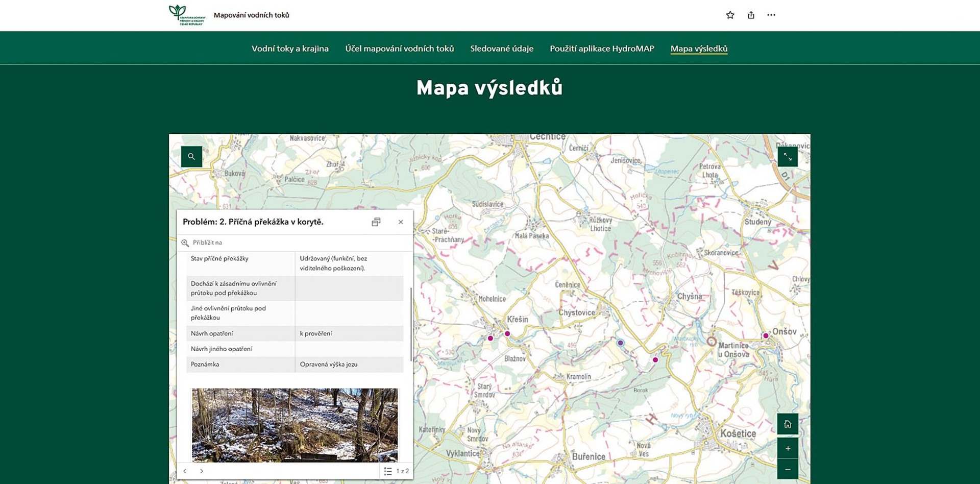
Task: Go to previous feature in popup
Action: click(185, 471)
